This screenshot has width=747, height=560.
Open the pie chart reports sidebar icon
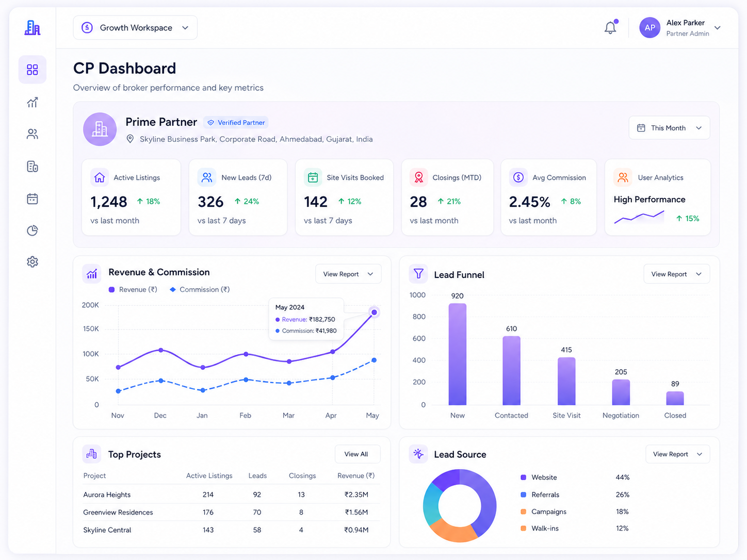pyautogui.click(x=33, y=230)
